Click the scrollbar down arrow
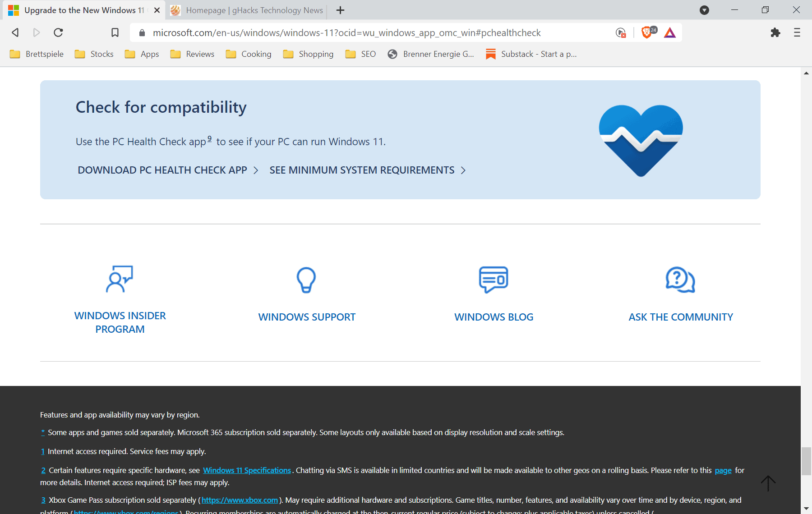Image resolution: width=812 pixels, height=514 pixels. click(806, 509)
